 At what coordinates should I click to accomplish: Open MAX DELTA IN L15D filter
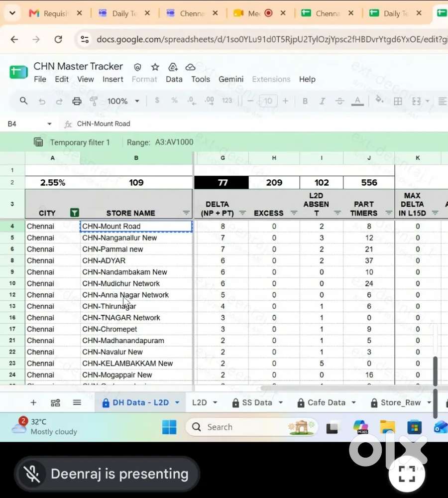tap(435, 213)
